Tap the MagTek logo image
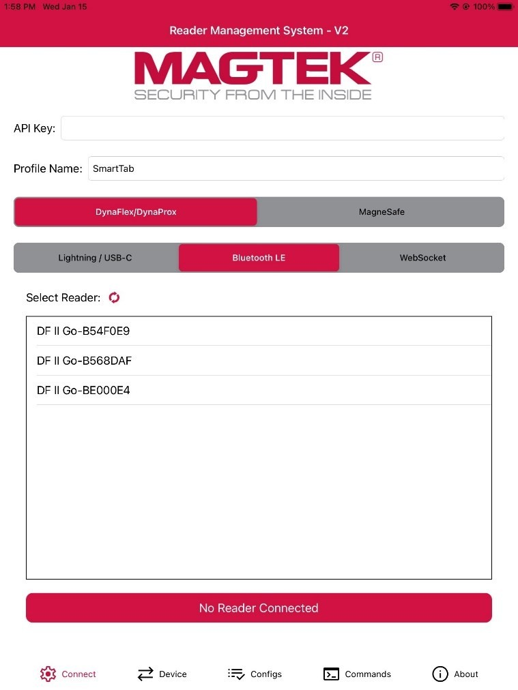518x690 pixels. pyautogui.click(x=258, y=76)
